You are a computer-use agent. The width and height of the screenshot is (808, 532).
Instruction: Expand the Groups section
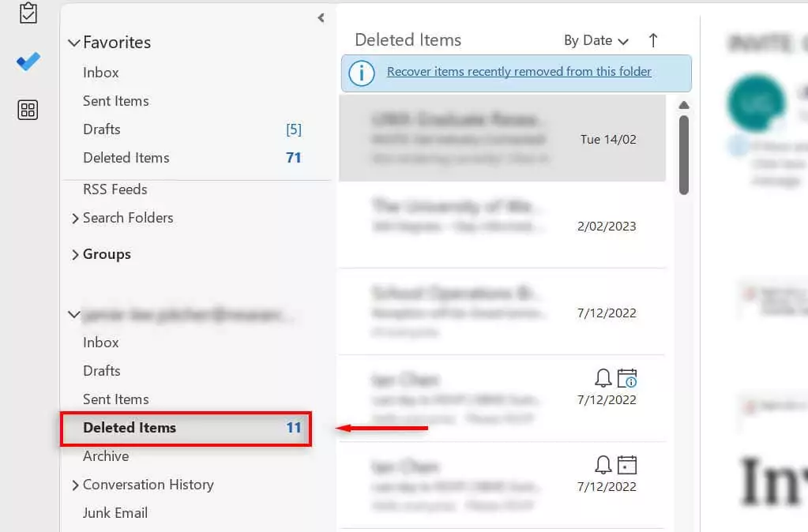75,255
